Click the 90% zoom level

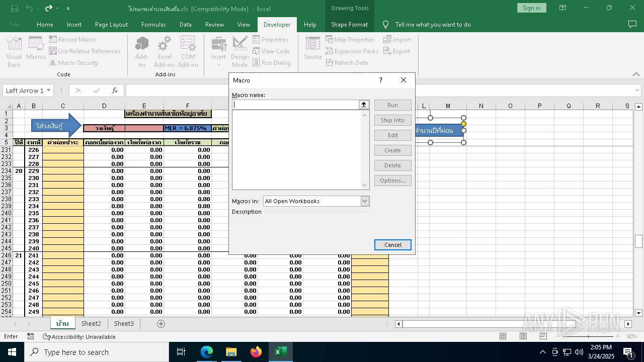631,337
